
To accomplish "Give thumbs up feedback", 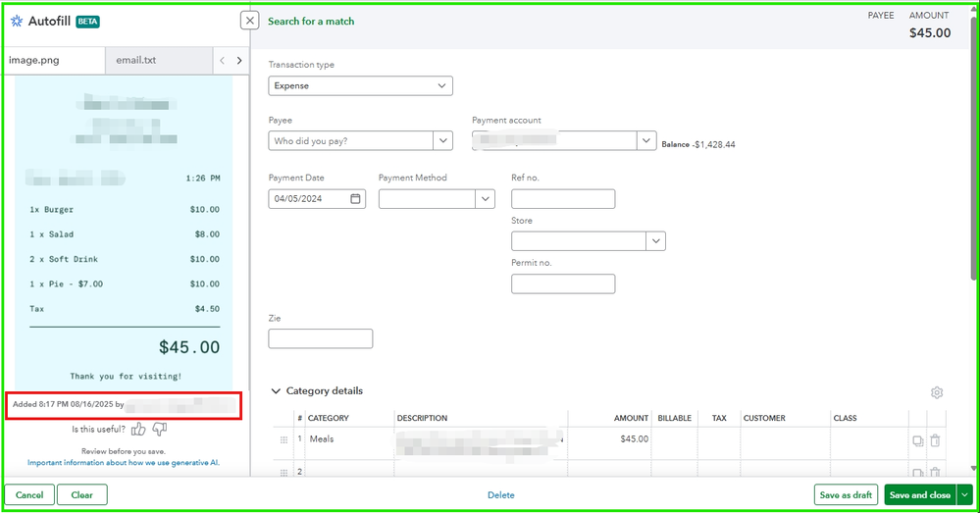I will pos(138,430).
